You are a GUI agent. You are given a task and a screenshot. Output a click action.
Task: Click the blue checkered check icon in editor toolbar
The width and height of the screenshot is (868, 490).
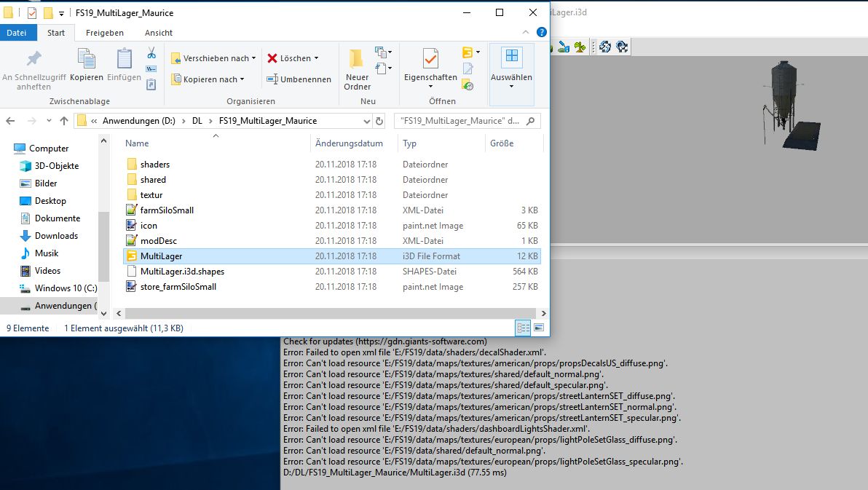pos(622,47)
